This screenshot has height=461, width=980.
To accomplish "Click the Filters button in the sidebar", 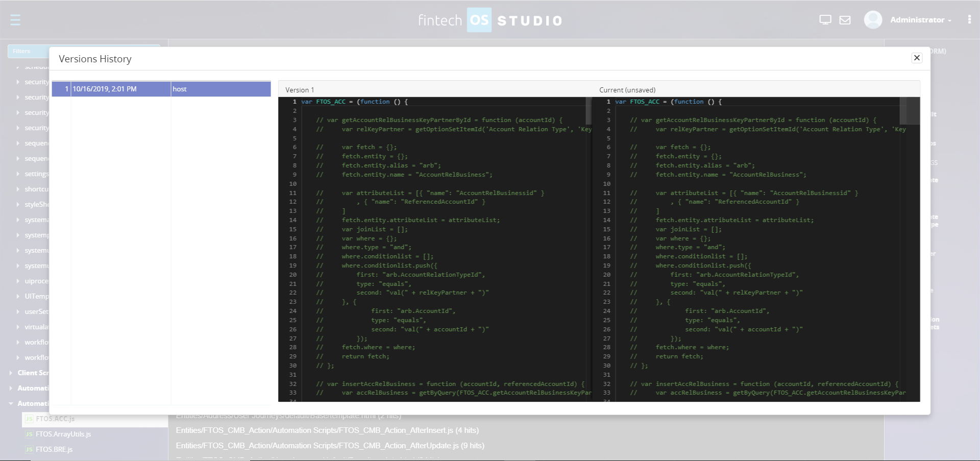I will 21,51.
